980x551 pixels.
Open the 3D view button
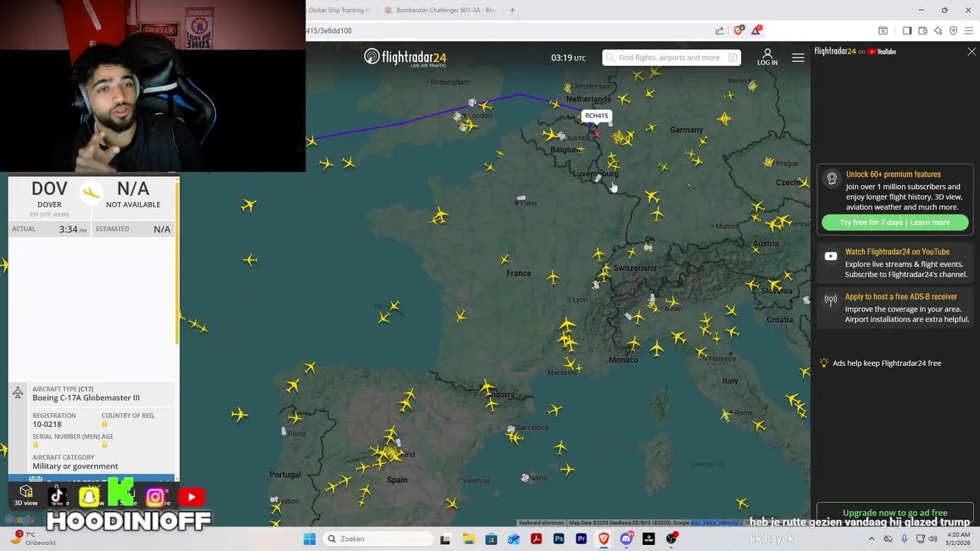pos(25,495)
